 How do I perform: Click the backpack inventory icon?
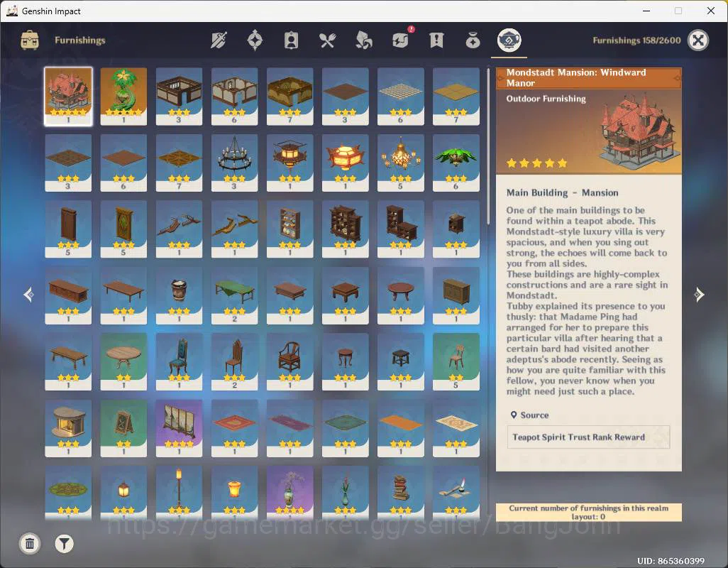coord(30,40)
